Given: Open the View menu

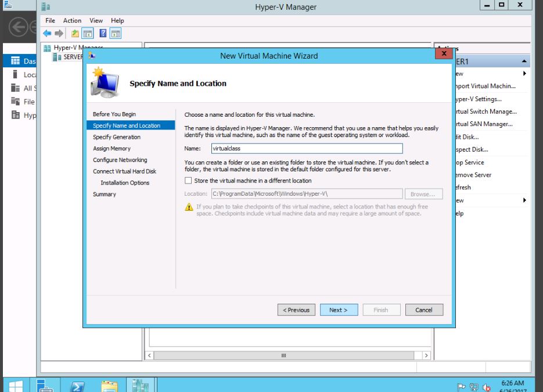Looking at the screenshot, I should pos(96,20).
